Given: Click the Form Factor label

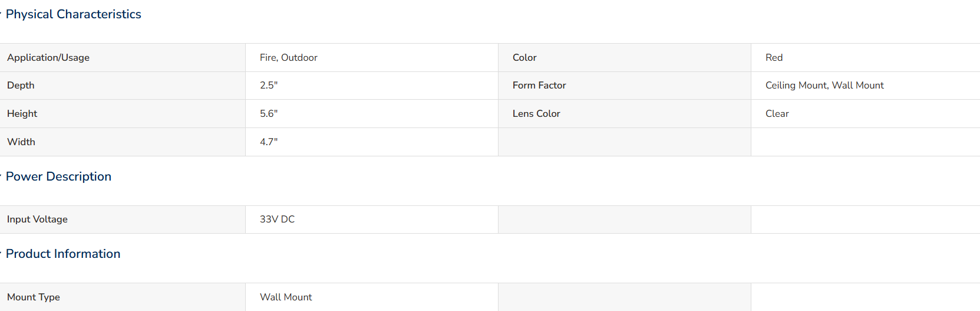Looking at the screenshot, I should (x=539, y=86).
